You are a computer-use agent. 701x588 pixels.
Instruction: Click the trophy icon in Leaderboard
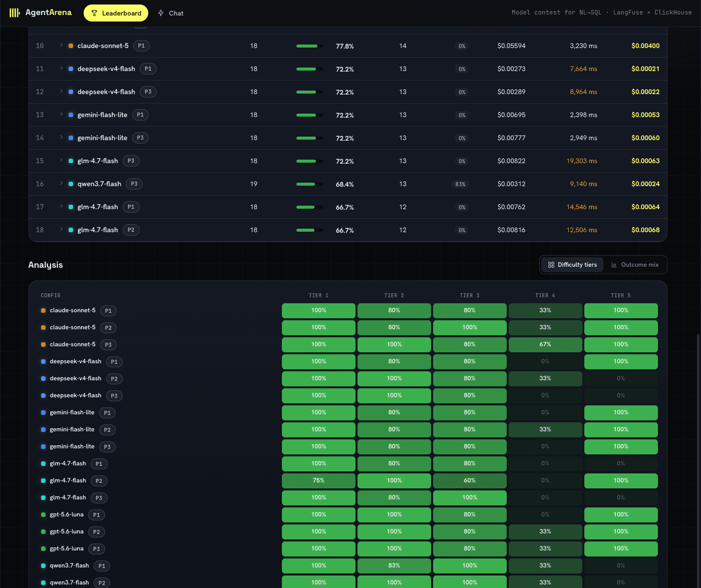pyautogui.click(x=94, y=13)
